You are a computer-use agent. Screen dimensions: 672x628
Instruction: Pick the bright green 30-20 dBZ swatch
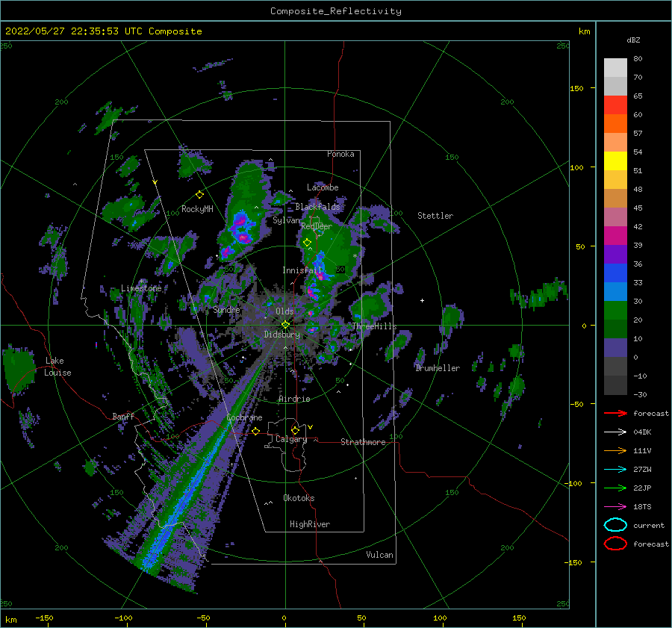(615, 311)
